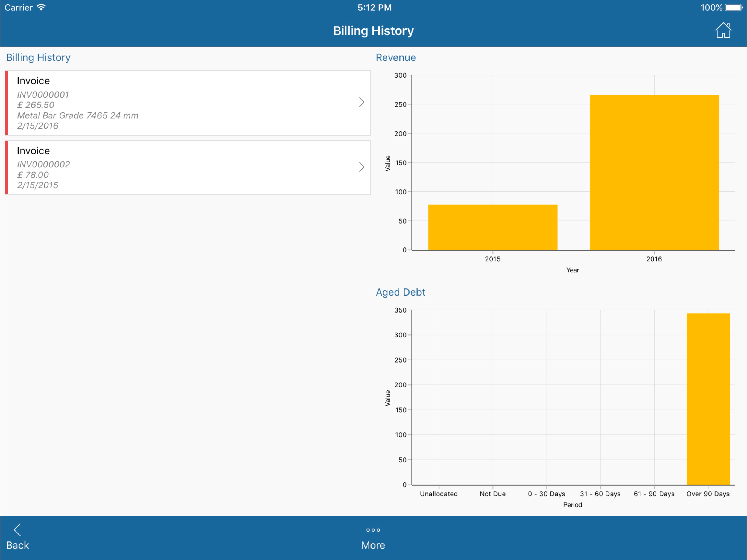This screenshot has height=560, width=747.
Task: Open the More options menu
Action: [373, 538]
